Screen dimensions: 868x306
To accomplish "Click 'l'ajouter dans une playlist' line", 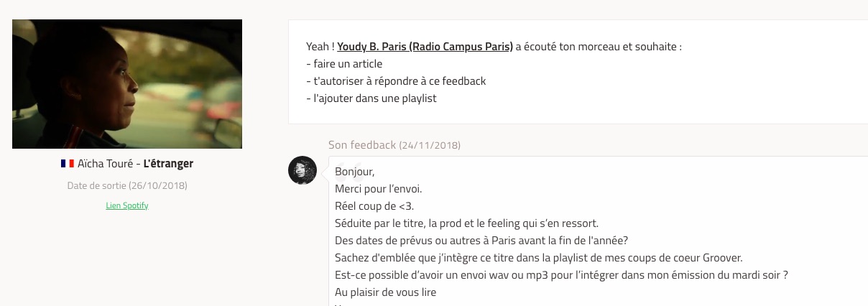I will [371, 98].
